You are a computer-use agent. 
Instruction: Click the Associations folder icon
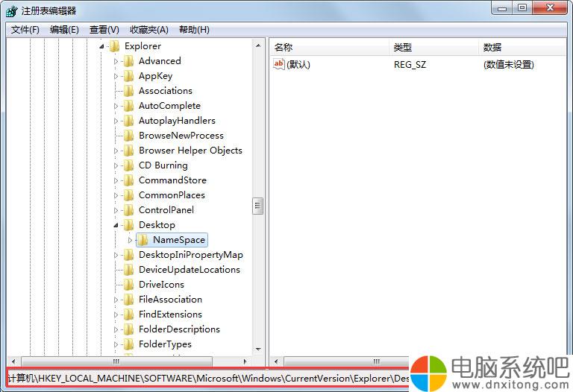[128, 91]
